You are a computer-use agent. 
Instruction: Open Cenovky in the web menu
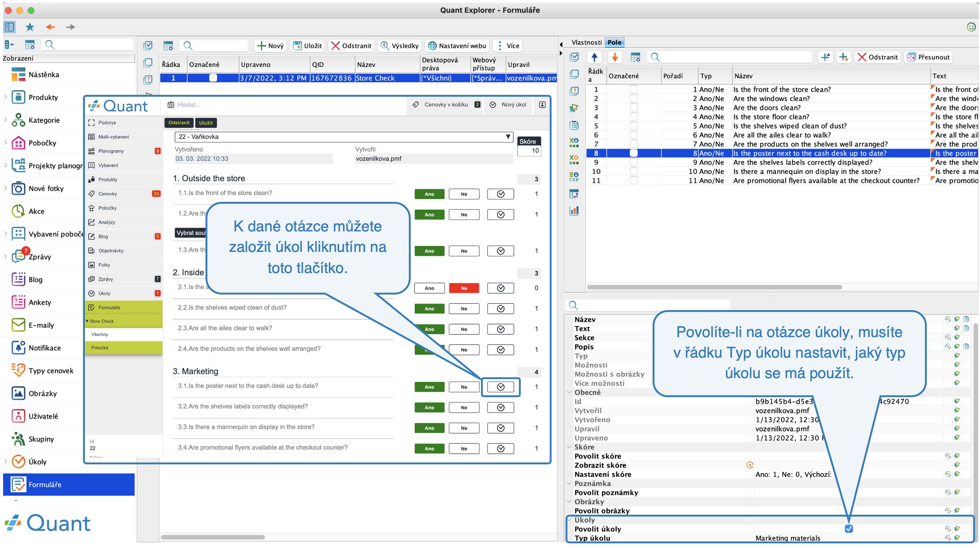124,194
